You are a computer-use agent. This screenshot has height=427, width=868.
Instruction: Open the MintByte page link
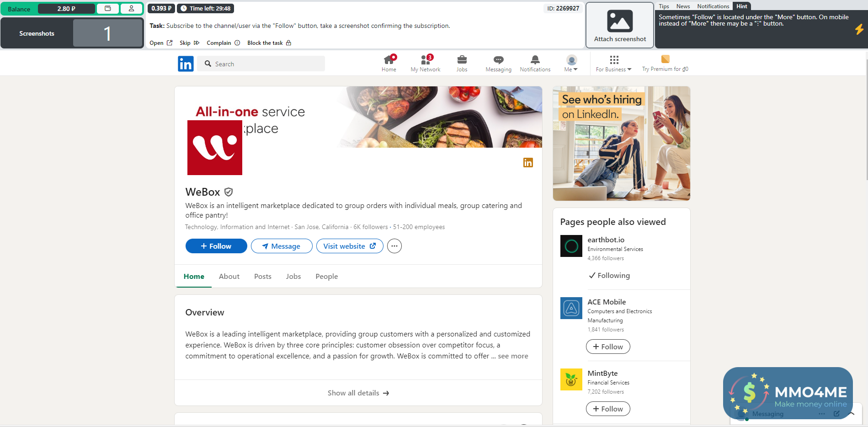pyautogui.click(x=602, y=374)
